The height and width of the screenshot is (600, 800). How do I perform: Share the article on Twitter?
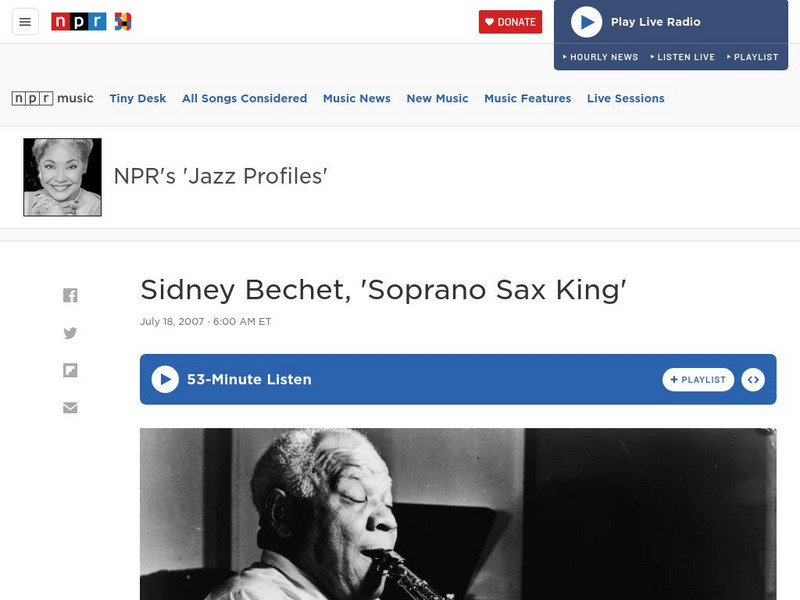(x=70, y=333)
